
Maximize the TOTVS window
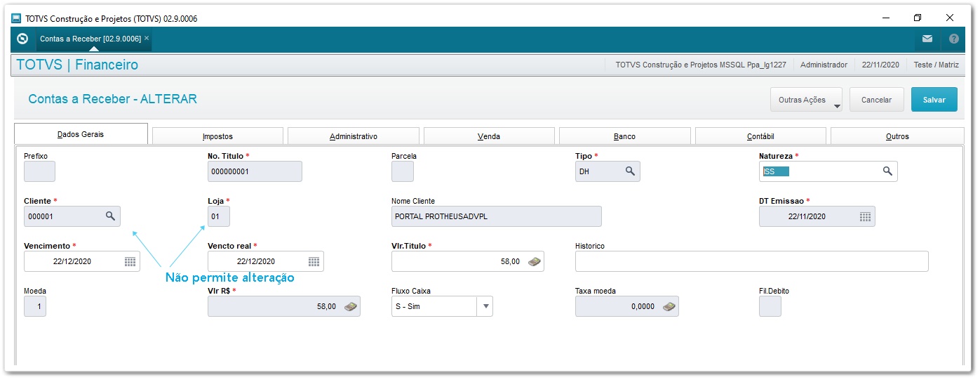(917, 18)
